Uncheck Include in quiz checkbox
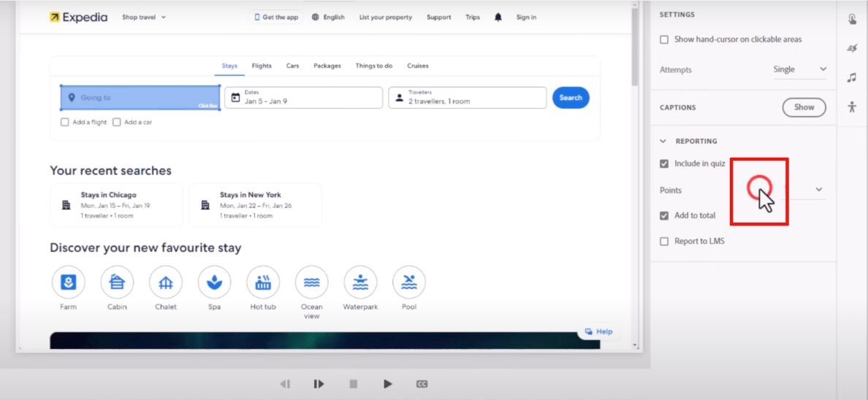868x400 pixels. (x=664, y=164)
